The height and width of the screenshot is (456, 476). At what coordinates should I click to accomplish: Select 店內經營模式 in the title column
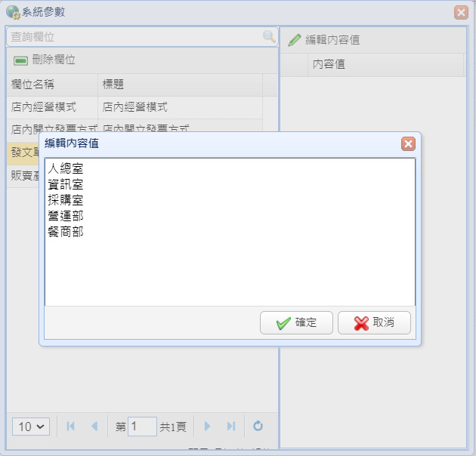(135, 107)
